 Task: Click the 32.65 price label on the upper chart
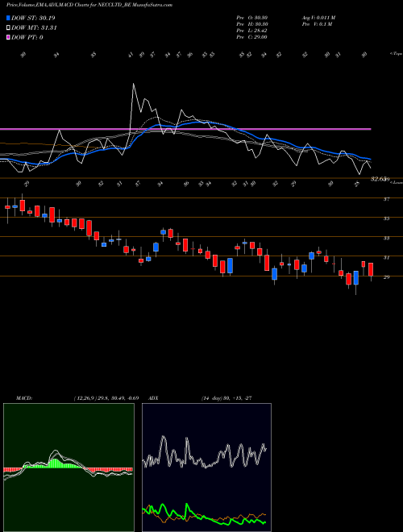click(380, 179)
